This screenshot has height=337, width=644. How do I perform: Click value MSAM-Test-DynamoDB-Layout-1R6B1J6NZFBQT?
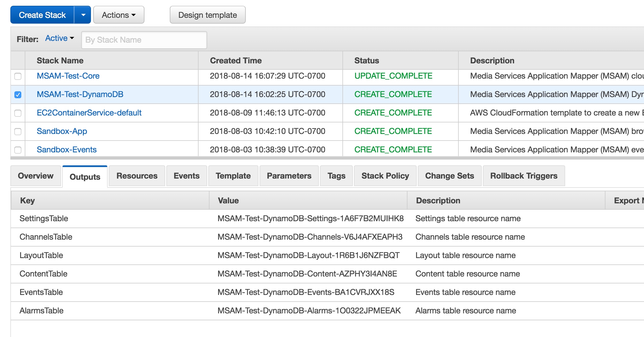point(308,255)
